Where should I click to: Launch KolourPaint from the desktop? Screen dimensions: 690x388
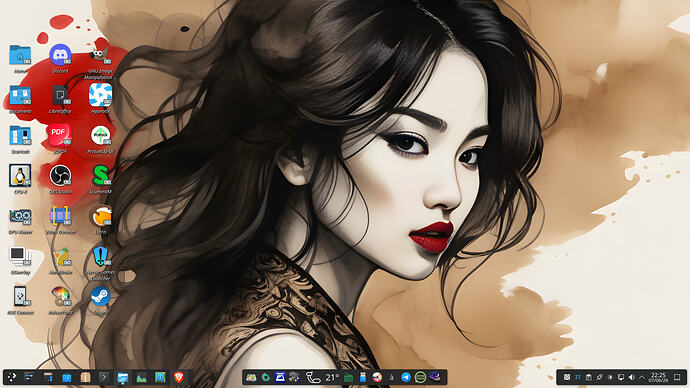pyautogui.click(x=60, y=296)
